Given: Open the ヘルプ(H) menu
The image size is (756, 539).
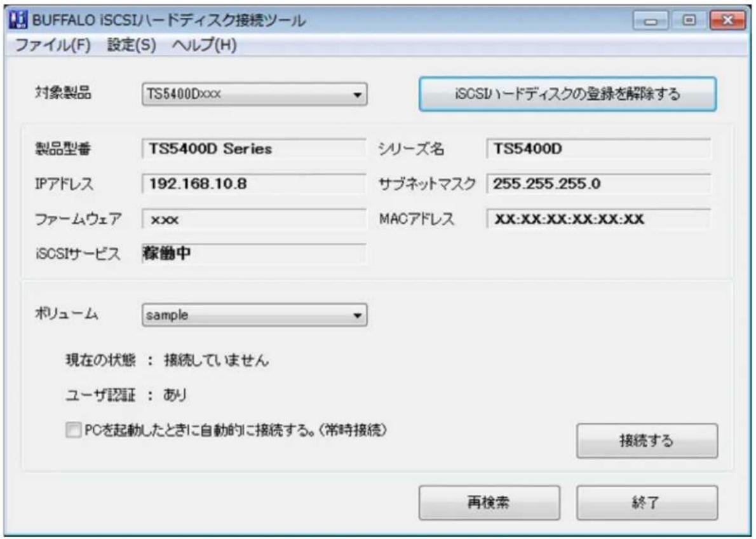Looking at the screenshot, I should tap(205, 45).
